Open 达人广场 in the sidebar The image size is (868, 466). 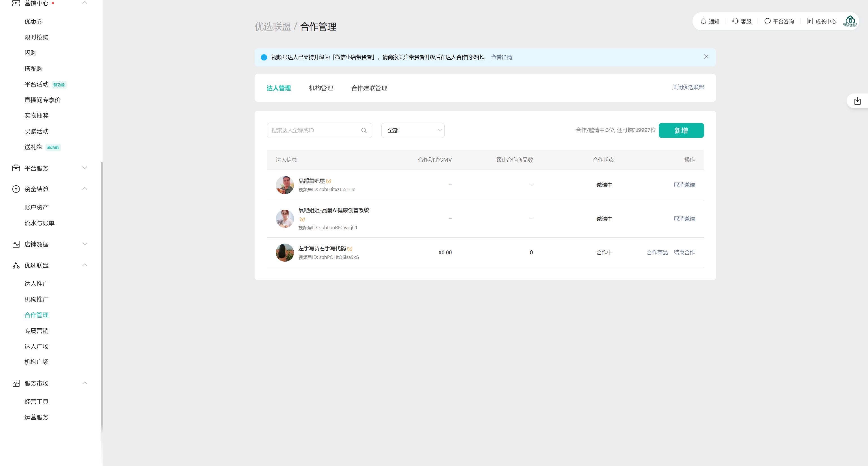pyautogui.click(x=36, y=346)
